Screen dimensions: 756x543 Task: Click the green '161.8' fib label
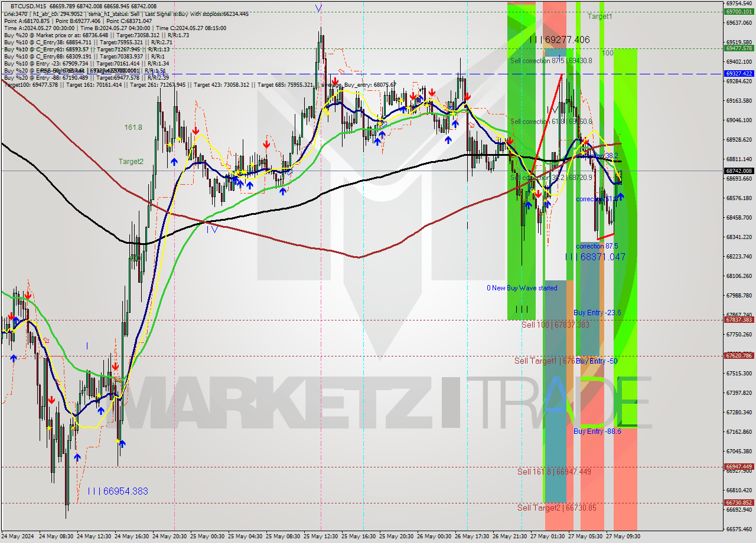[133, 127]
